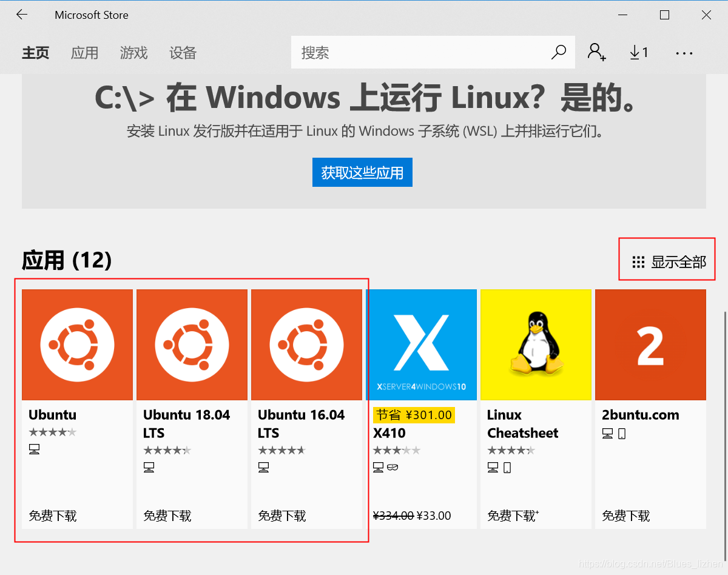Click the PC device icon under Ubuntu 18.04 LTS
This screenshot has height=575, width=728.
(x=149, y=468)
